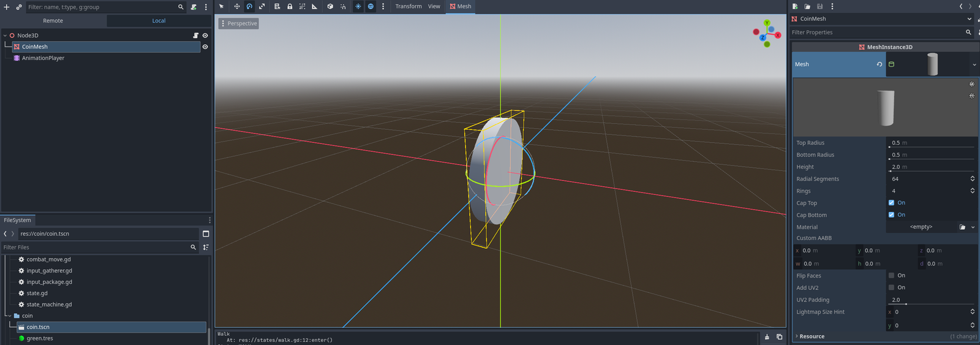
Task: Switch to the Remote scene tab
Action: (x=53, y=21)
